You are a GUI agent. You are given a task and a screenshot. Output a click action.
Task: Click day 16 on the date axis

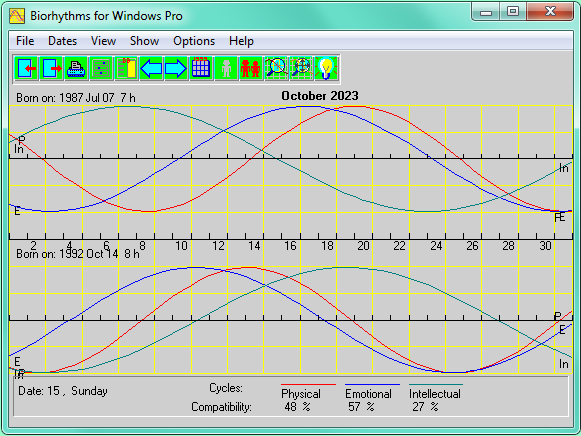[x=290, y=246]
